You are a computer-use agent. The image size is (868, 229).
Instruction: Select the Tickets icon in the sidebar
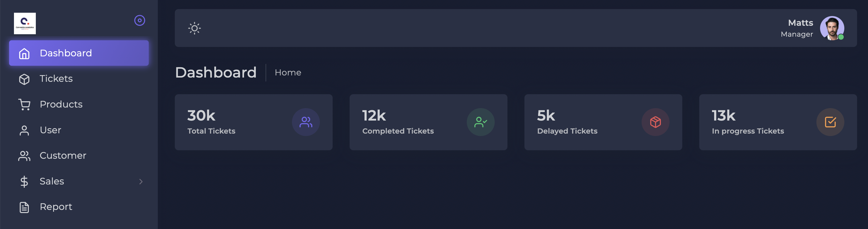pos(24,79)
